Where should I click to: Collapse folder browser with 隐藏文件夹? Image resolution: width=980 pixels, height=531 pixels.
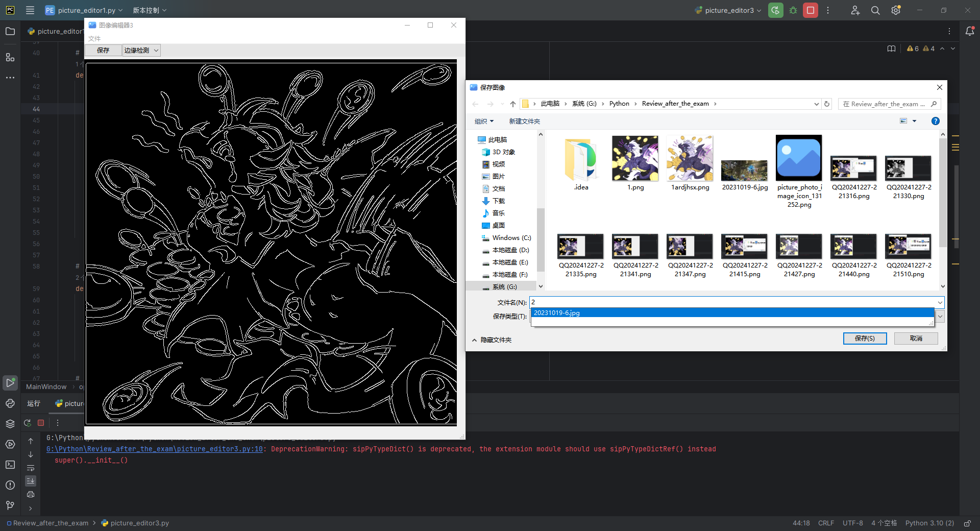pyautogui.click(x=492, y=340)
